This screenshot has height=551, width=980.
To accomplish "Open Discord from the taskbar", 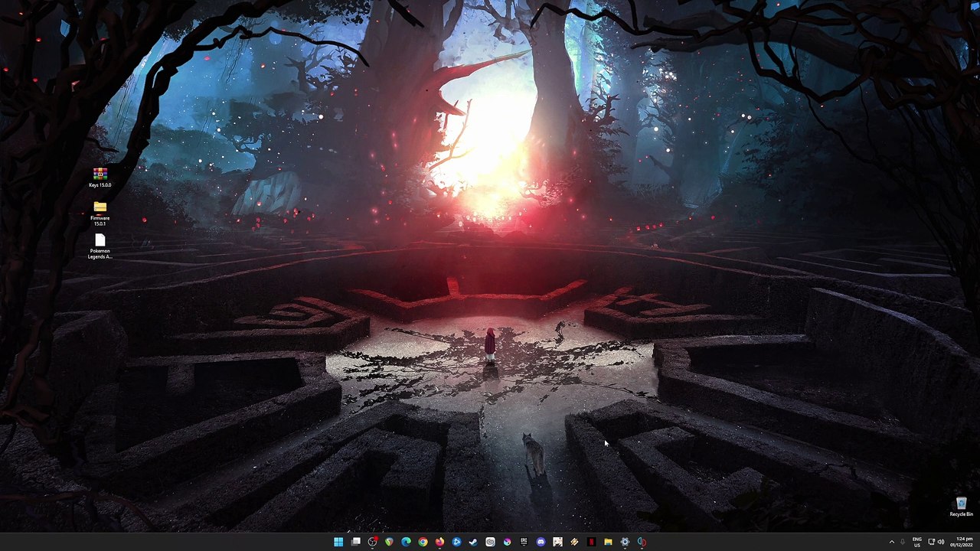I will pyautogui.click(x=541, y=542).
